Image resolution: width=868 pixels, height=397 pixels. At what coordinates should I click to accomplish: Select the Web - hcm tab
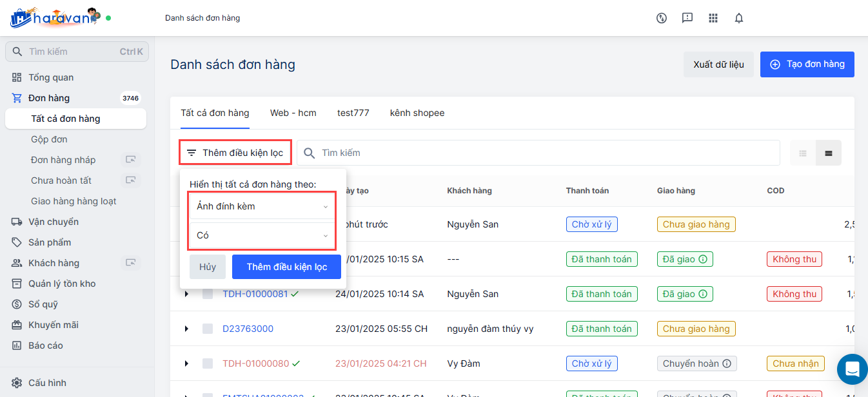tap(293, 113)
